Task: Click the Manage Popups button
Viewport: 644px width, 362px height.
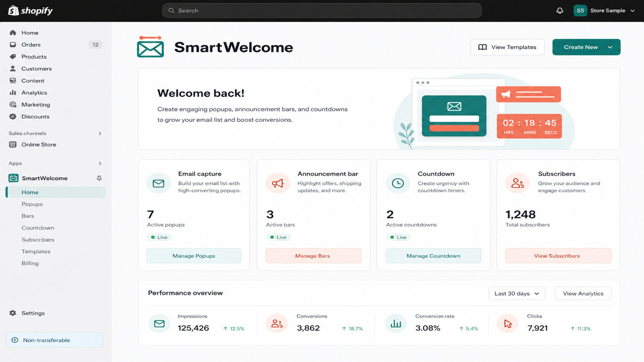Action: (x=194, y=256)
